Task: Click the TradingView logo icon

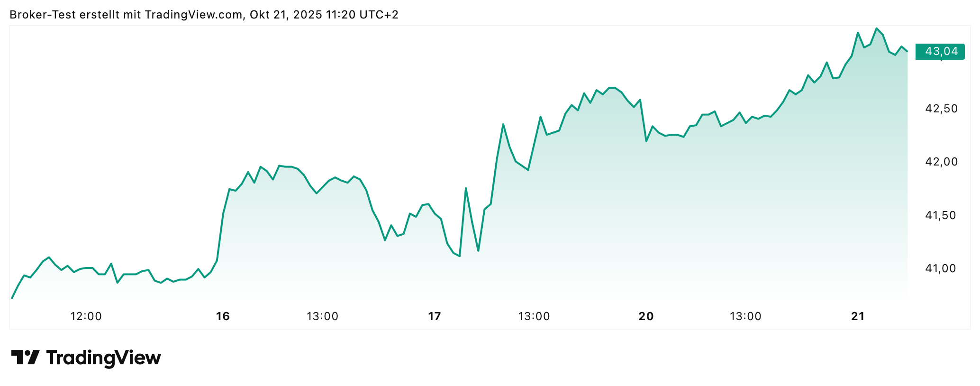Action: point(25,358)
